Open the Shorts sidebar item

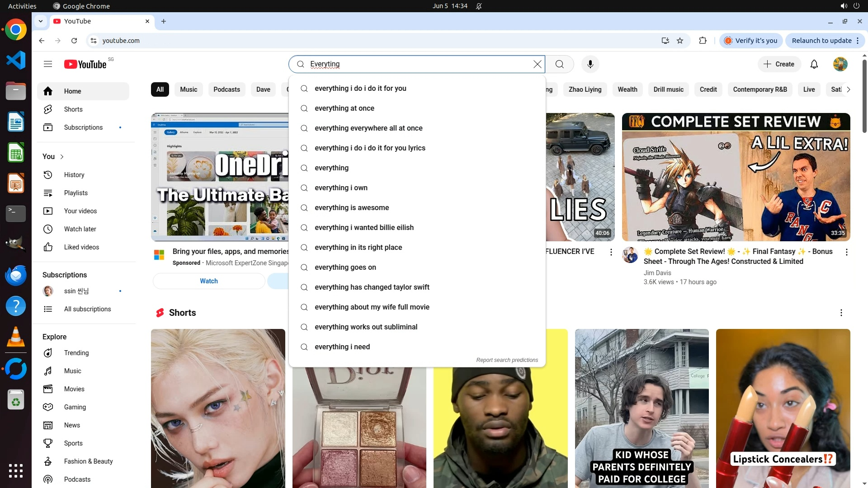tap(73, 109)
